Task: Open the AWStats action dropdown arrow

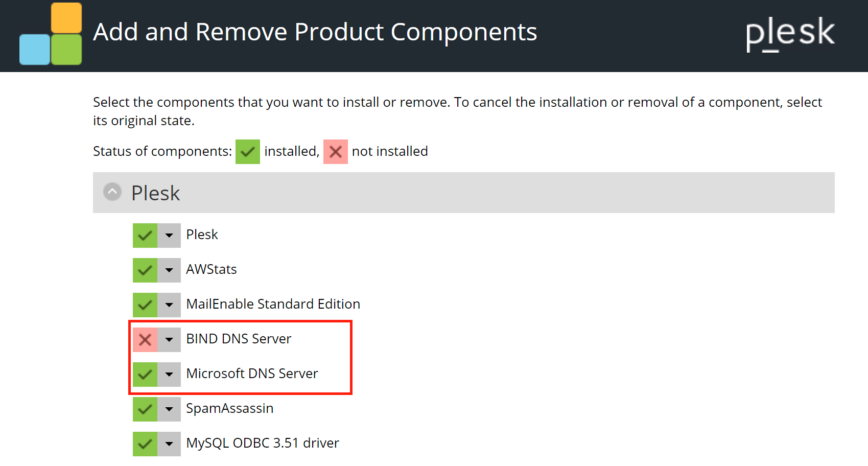Action: point(169,270)
